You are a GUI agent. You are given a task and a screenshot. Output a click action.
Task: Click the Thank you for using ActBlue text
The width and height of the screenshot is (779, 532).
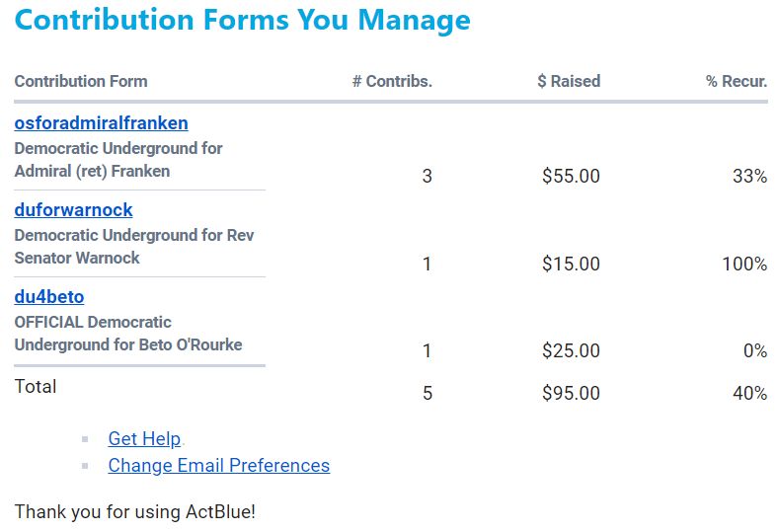click(135, 511)
